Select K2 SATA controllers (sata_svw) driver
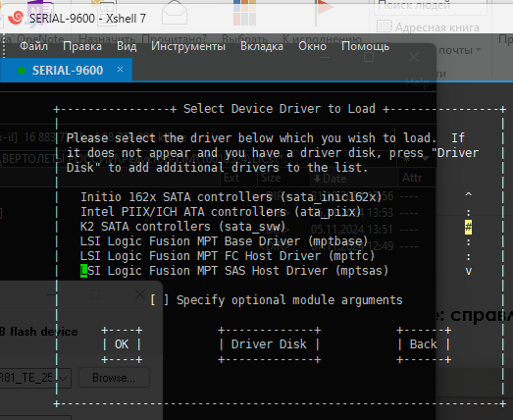Screen dimensions: 513x420 point(182,227)
